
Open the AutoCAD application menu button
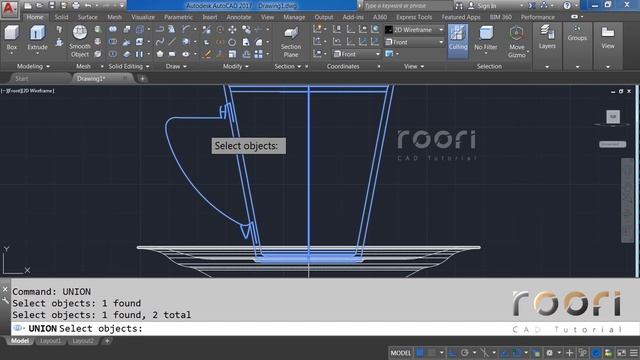tap(9, 9)
